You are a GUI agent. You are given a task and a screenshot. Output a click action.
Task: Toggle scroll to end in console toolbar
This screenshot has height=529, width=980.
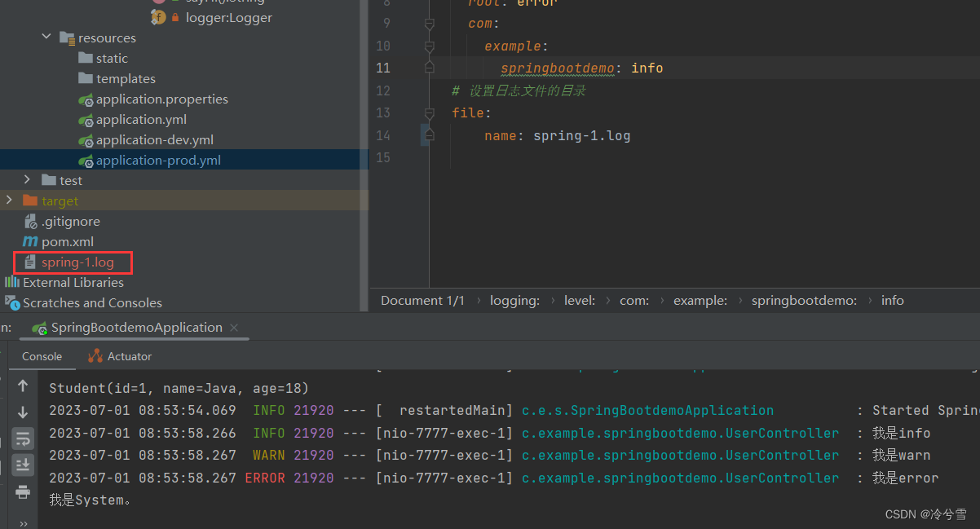[x=23, y=465]
